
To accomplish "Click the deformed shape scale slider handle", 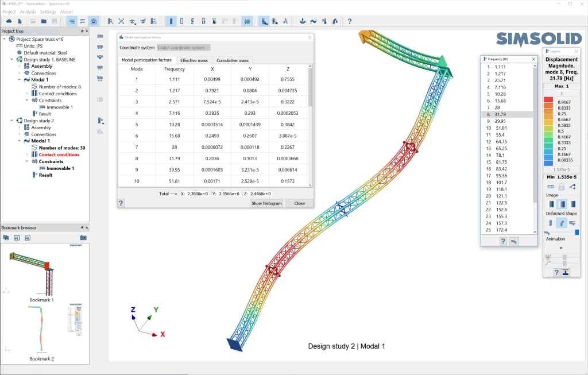I will click(x=577, y=233).
